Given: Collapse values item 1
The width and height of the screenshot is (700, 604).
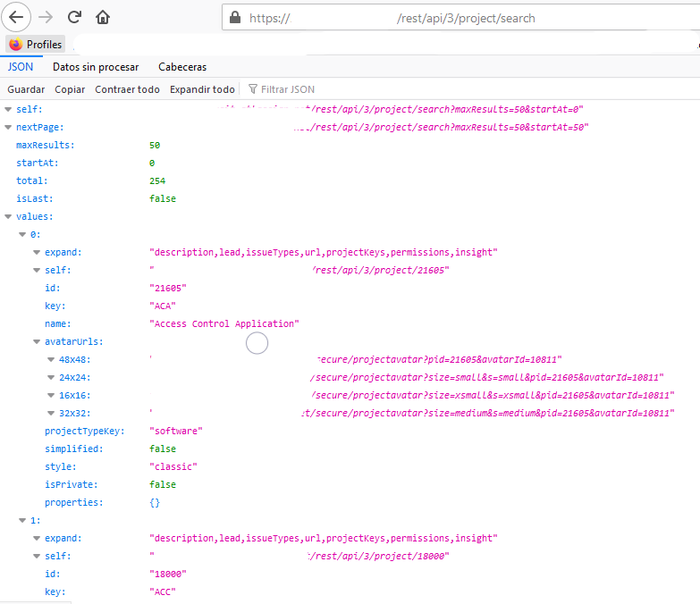Looking at the screenshot, I should click(x=22, y=520).
